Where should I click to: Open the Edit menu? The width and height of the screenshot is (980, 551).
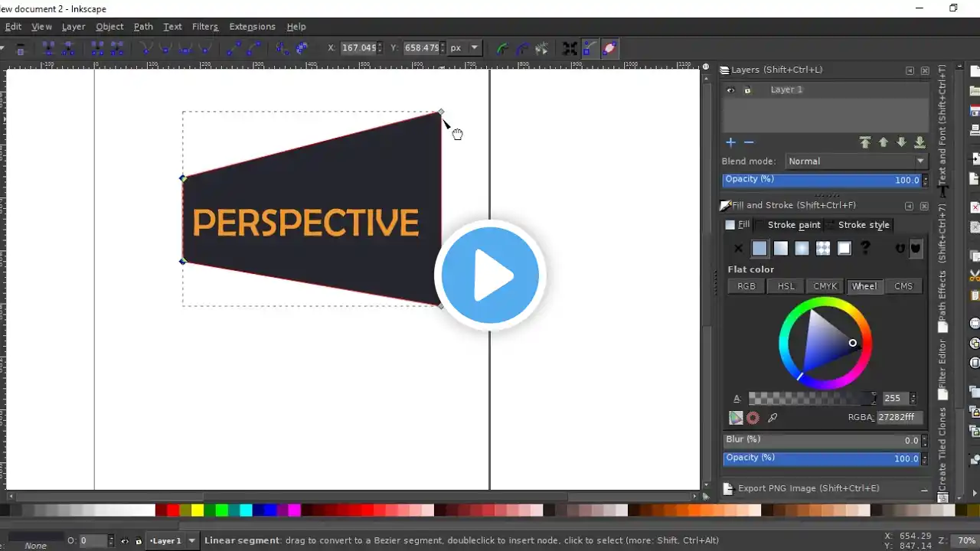pyautogui.click(x=13, y=26)
